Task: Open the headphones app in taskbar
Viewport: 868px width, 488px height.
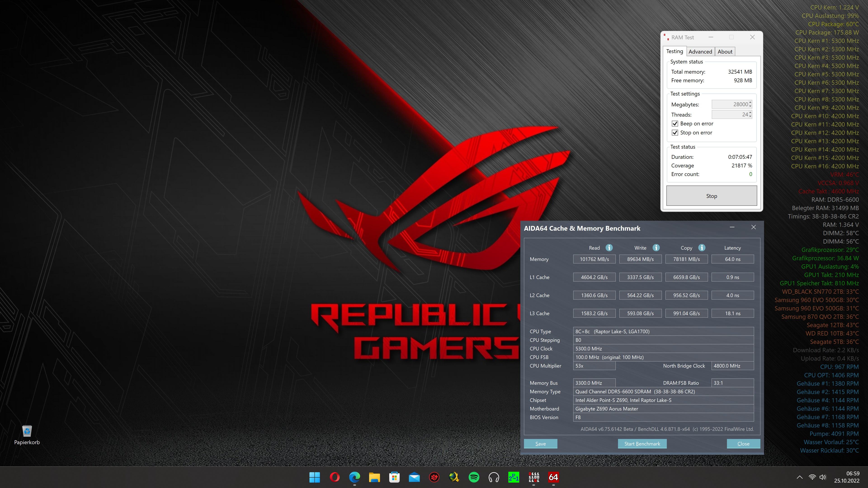Action: coord(494,477)
